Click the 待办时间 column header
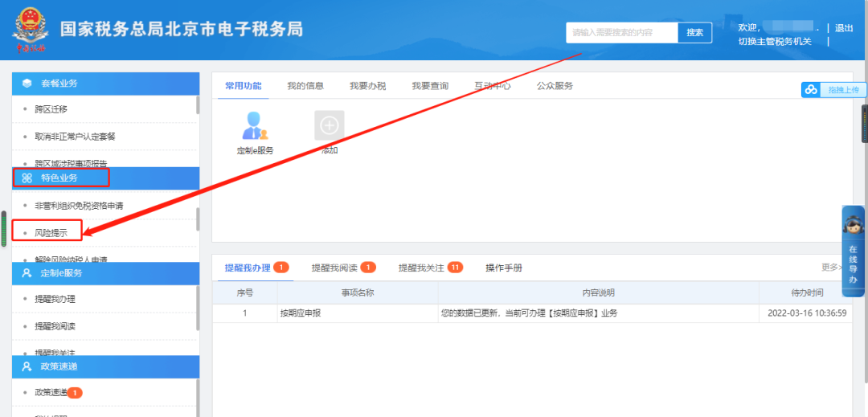This screenshot has width=868, height=417. 807,293
